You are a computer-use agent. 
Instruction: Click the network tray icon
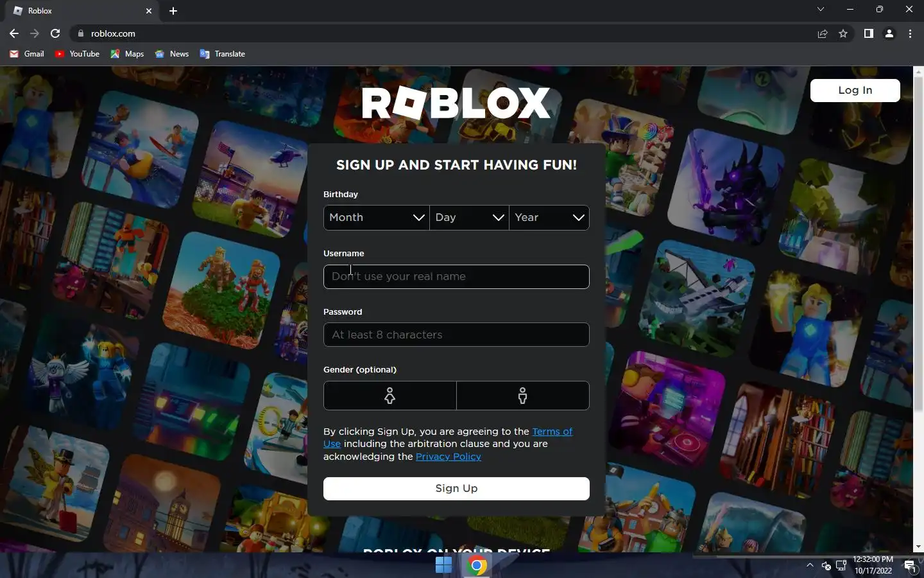click(841, 566)
